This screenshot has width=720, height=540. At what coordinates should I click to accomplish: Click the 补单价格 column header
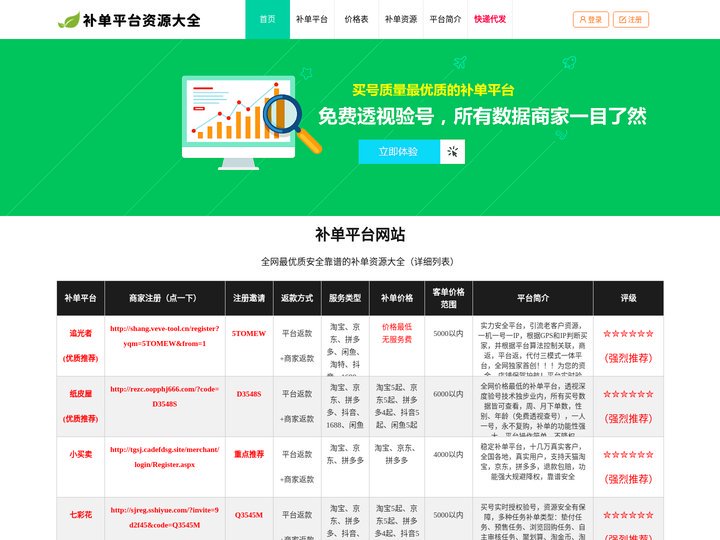point(397,298)
